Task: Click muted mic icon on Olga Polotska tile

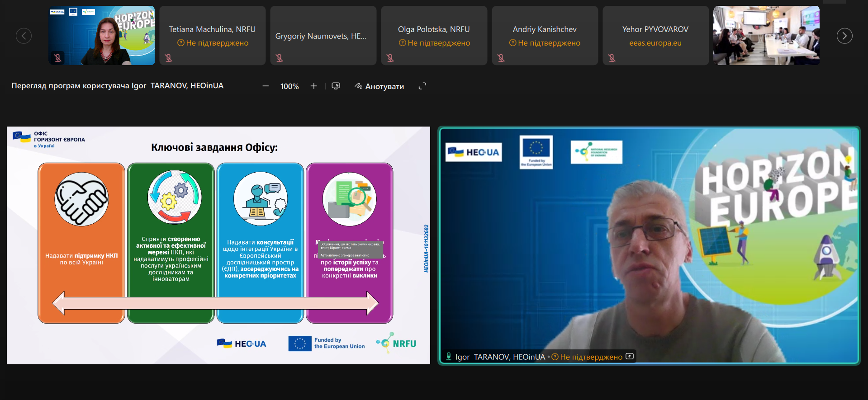Action: click(x=390, y=58)
